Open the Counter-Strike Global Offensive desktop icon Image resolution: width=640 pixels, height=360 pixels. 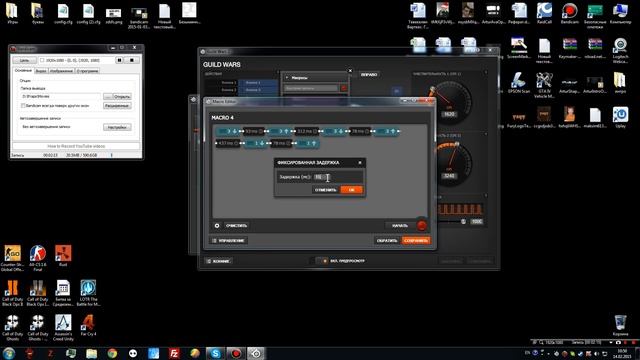click(x=13, y=258)
